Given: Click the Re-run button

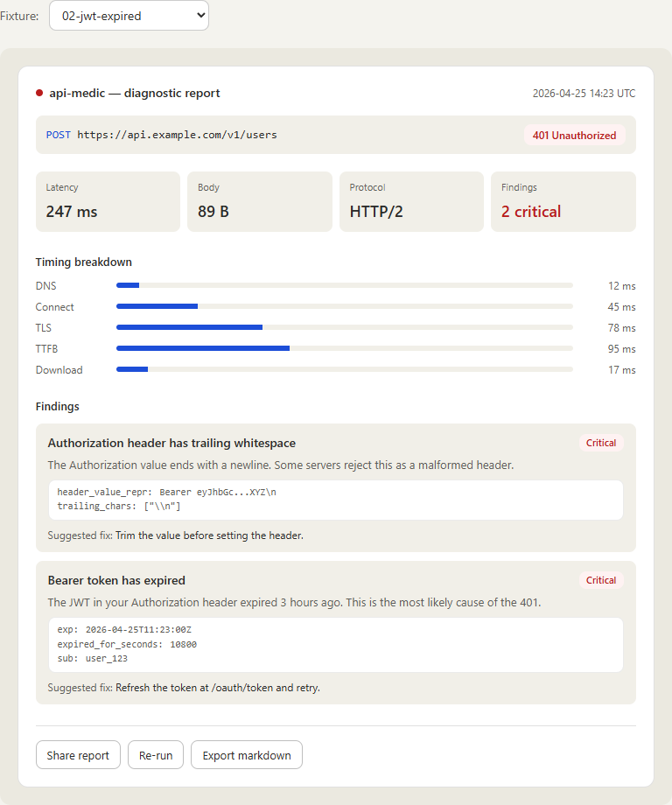Looking at the screenshot, I should 156,755.
